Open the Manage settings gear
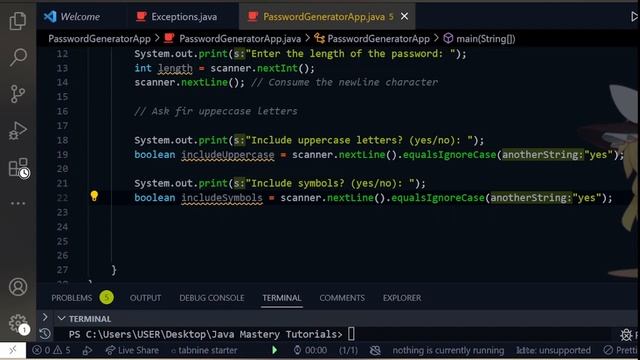The height and width of the screenshot is (360, 640). [18, 323]
